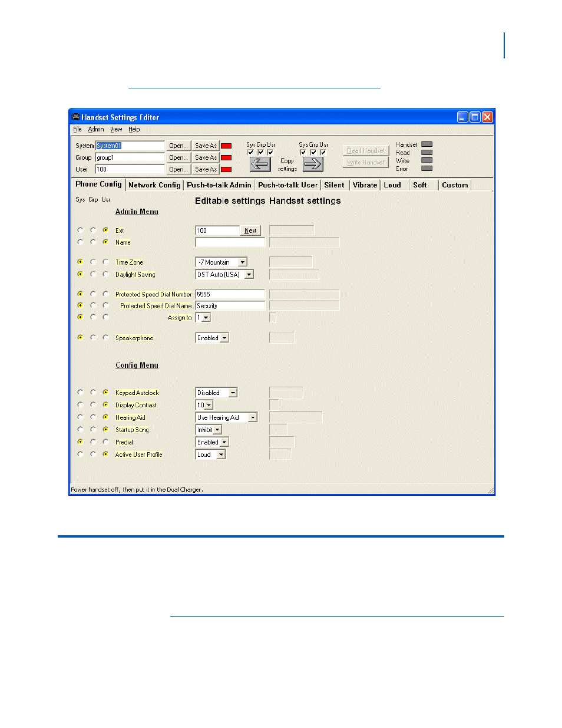Switch to the Custom tab

click(455, 185)
